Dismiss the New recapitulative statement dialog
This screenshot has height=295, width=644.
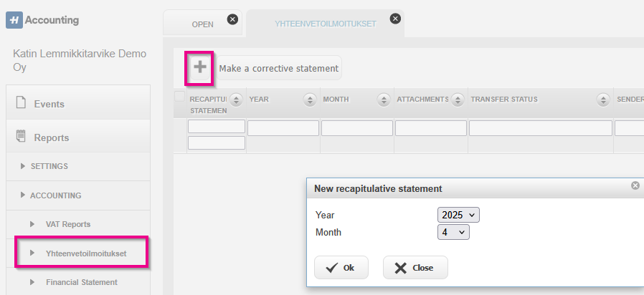(635, 185)
